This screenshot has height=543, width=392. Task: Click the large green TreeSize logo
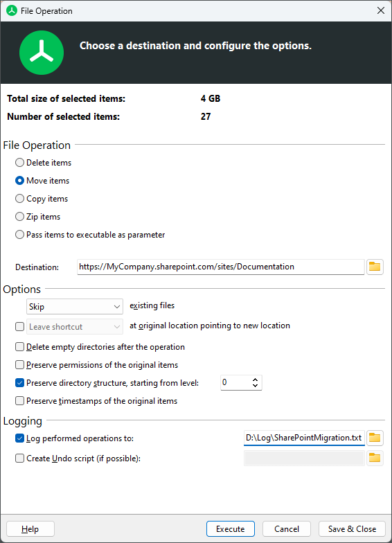tap(42, 53)
